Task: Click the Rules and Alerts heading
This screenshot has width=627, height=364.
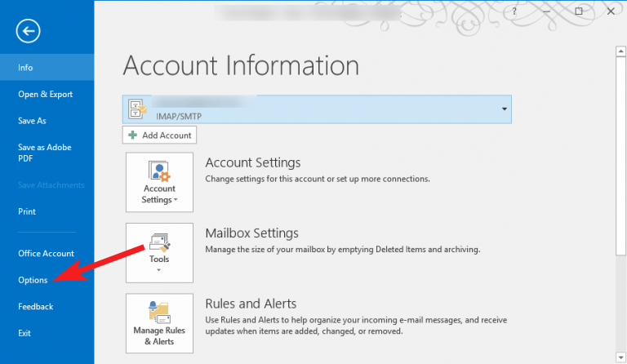Action: click(251, 304)
